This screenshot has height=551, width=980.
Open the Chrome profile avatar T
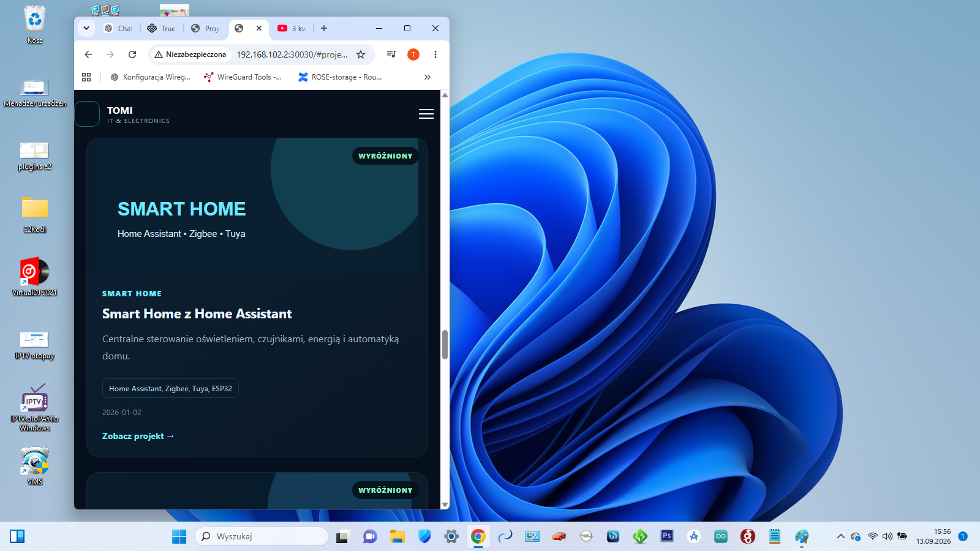click(413, 54)
